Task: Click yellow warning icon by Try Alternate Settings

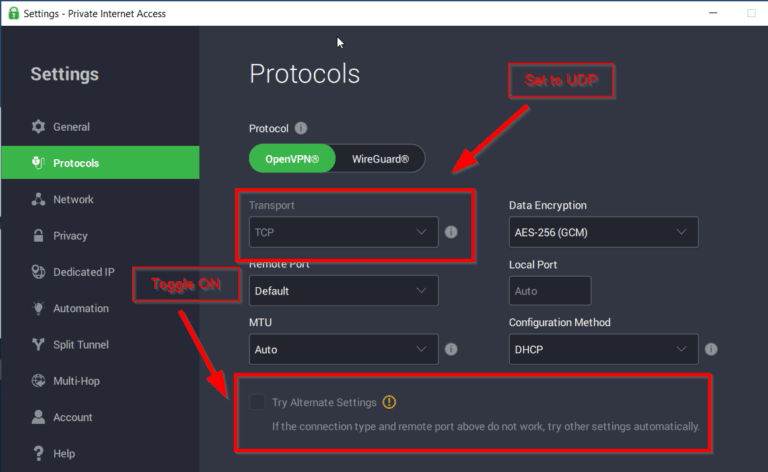Action: click(x=389, y=402)
